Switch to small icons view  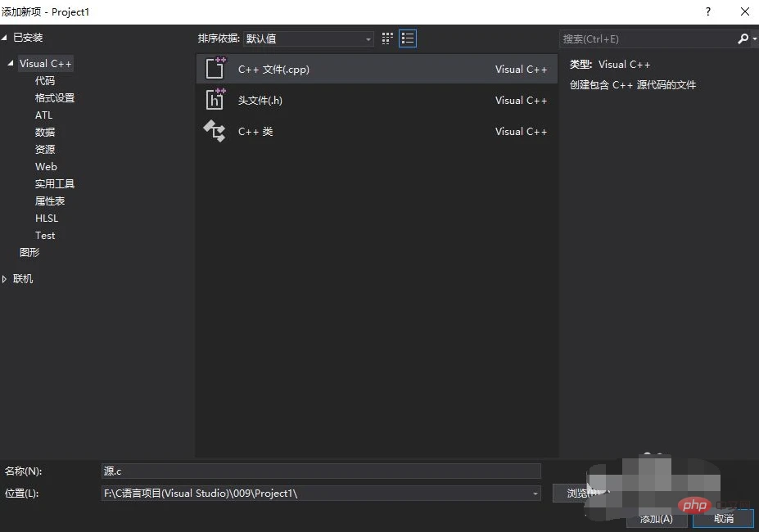point(386,38)
